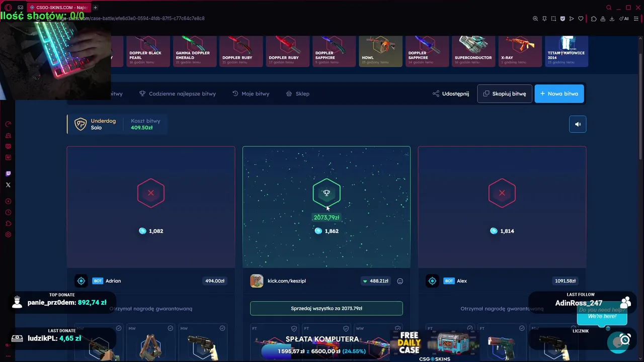
Task: Click the winner trophy hexagon icon
Action: click(x=327, y=193)
